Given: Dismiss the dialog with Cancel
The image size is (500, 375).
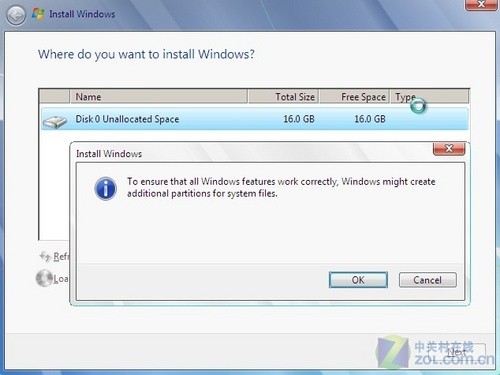Looking at the screenshot, I should coord(428,280).
